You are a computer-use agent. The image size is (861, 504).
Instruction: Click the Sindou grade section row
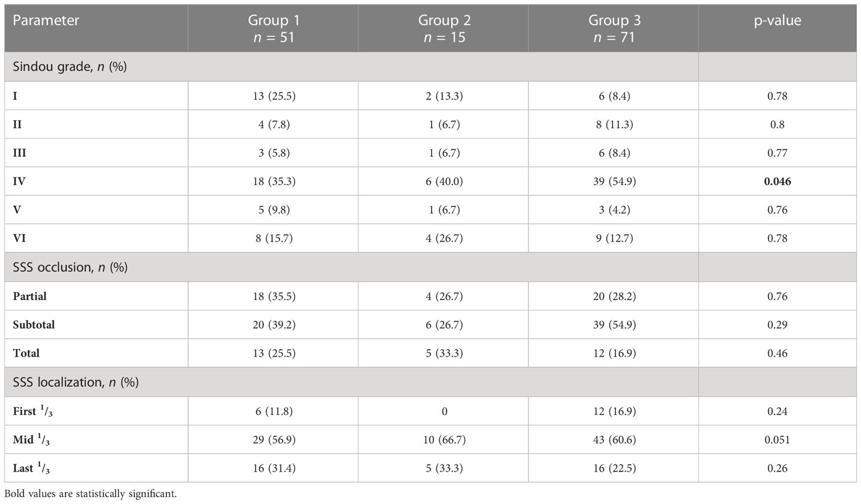coord(431,67)
